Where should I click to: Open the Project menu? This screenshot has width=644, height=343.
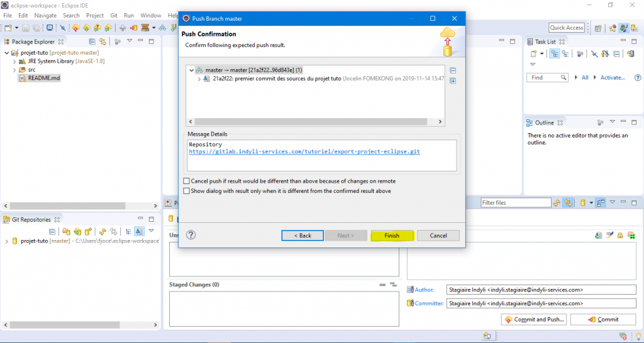(x=95, y=15)
